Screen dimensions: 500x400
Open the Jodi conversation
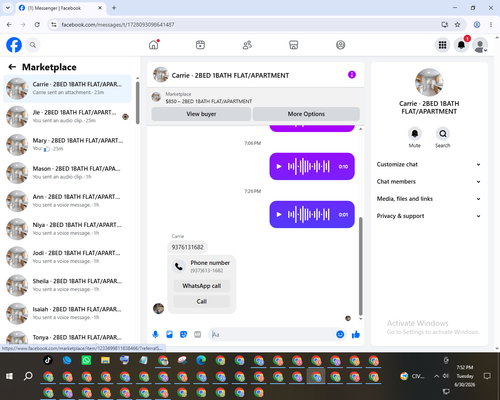click(67, 257)
